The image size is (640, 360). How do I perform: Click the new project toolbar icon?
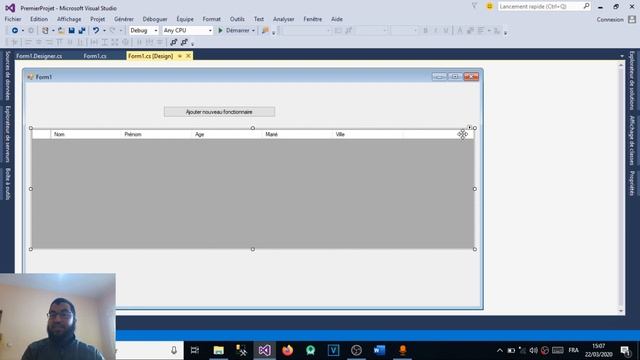point(45,31)
